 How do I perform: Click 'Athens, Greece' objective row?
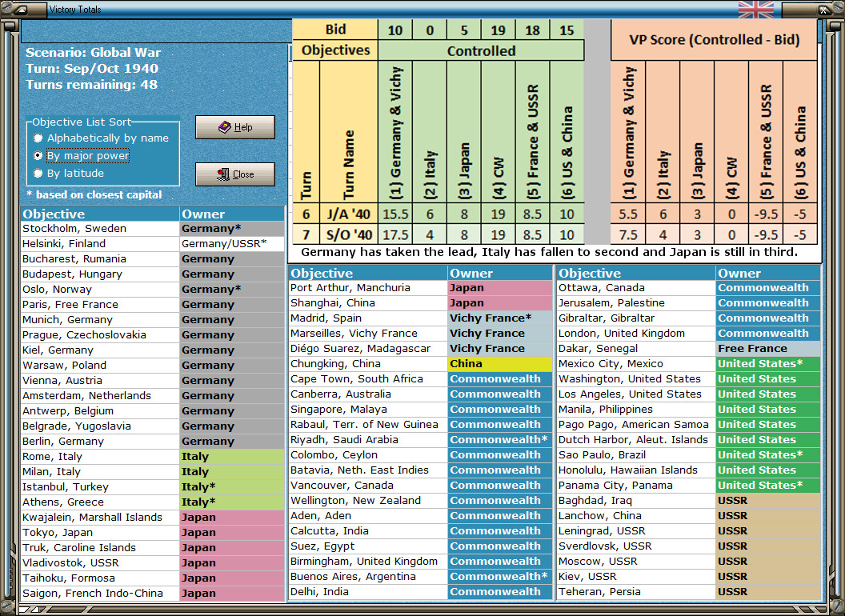click(153, 502)
